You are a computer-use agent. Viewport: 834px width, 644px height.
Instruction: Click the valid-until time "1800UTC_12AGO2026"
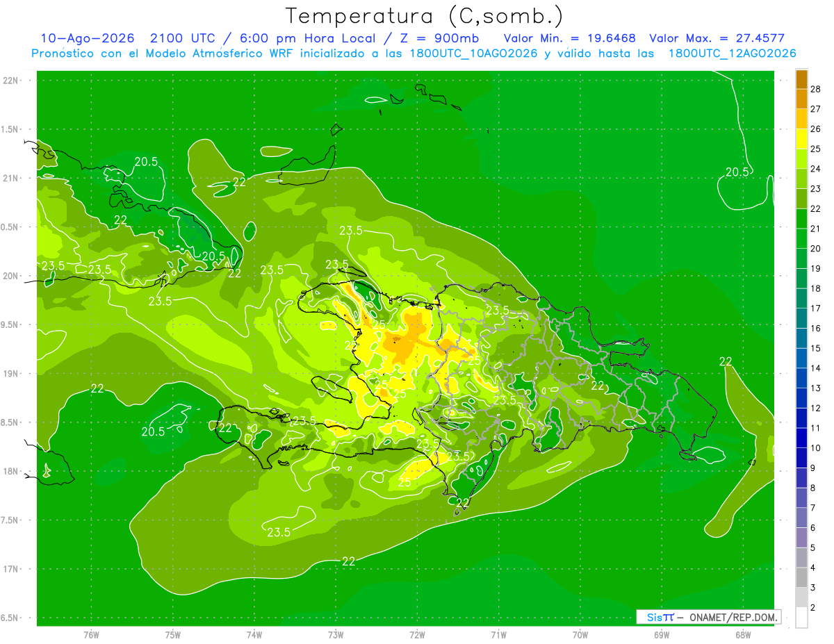(x=732, y=53)
